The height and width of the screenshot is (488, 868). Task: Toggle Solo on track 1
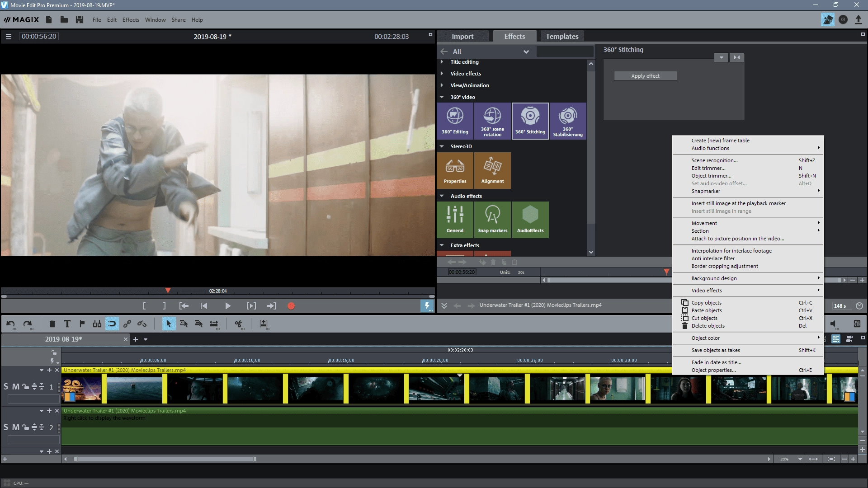click(x=6, y=387)
